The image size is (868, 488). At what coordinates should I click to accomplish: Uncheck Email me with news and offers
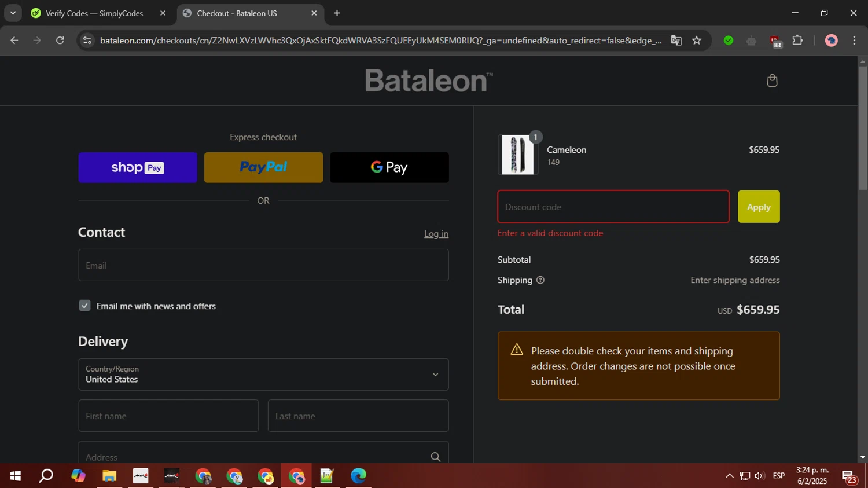pos(84,306)
